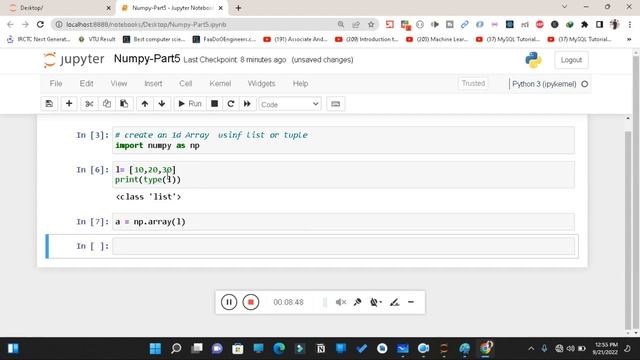Viewport: 640px width, 360px height.
Task: Stop the screen recording
Action: pos(251,302)
